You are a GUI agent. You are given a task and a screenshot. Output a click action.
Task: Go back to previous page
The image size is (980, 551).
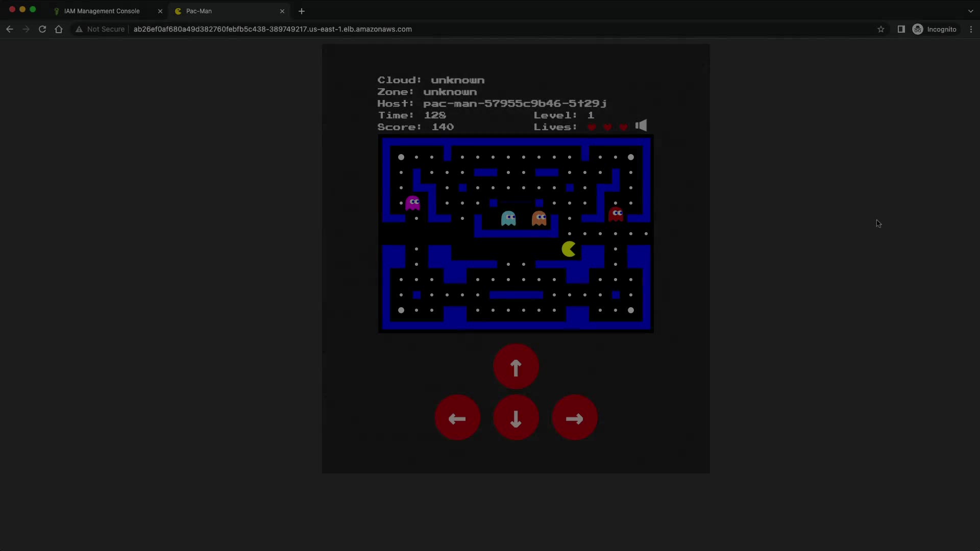click(10, 29)
